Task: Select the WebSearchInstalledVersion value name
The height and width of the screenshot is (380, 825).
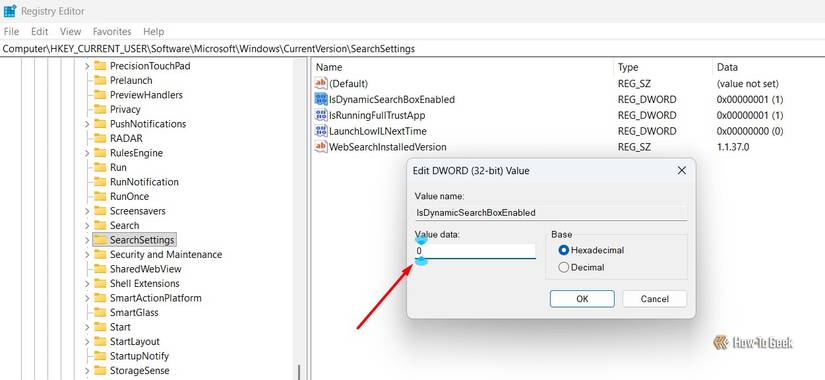Action: (x=387, y=147)
